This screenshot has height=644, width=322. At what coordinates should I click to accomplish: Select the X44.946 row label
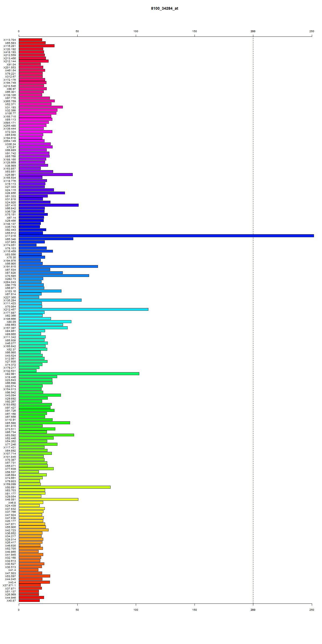(x=10, y=598)
